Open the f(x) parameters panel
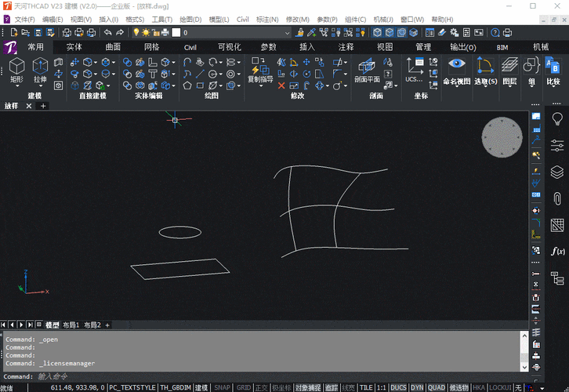The height and width of the screenshot is (392, 569). 557,251
